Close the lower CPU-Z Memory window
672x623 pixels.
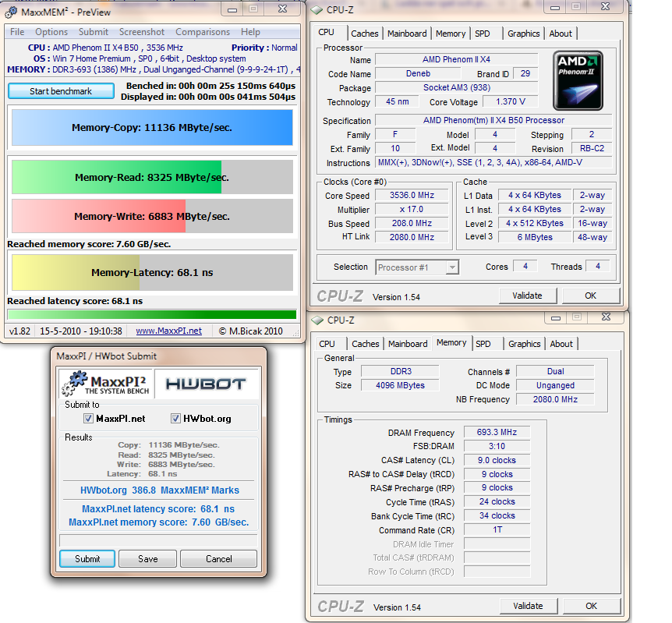click(x=606, y=317)
